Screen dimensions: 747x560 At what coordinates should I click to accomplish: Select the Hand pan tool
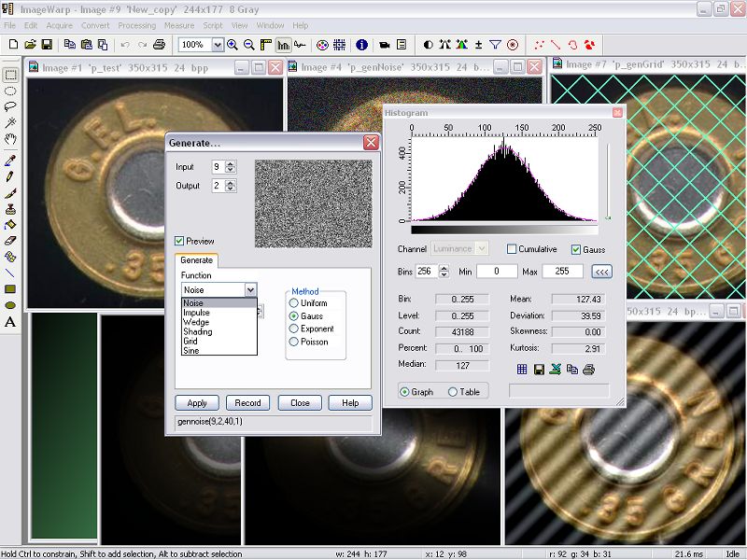(10, 139)
